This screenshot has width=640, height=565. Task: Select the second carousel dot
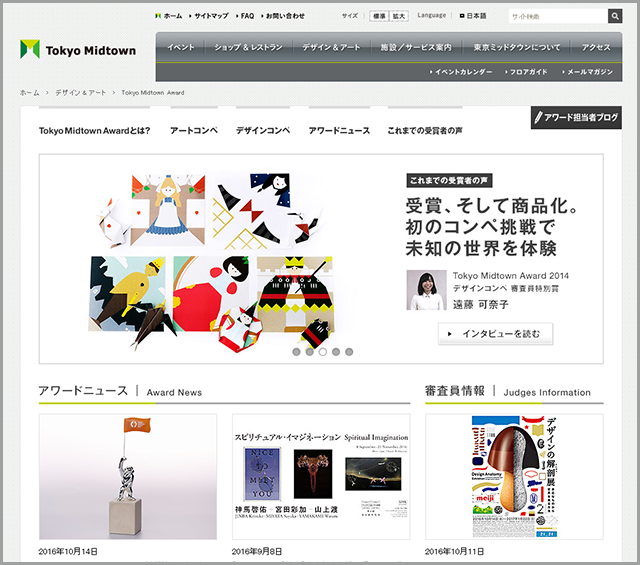click(x=310, y=352)
